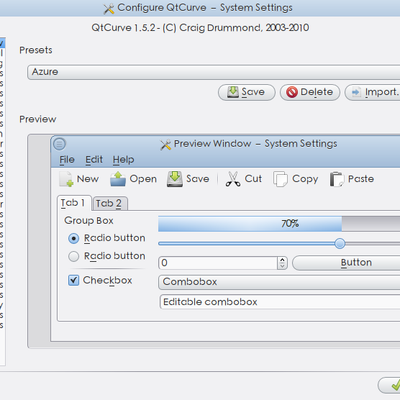Open the Combobox dropdown in preview
This screenshot has height=400, width=400.
[x=279, y=282]
